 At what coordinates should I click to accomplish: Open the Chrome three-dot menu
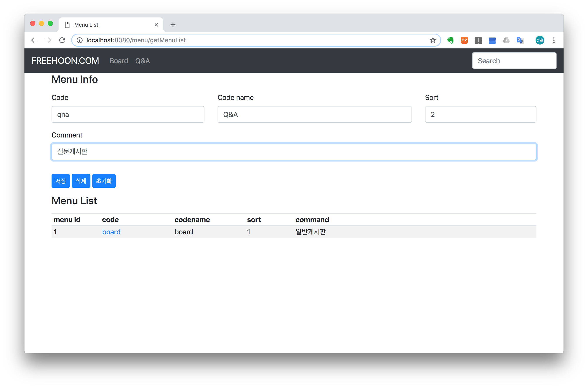(554, 40)
